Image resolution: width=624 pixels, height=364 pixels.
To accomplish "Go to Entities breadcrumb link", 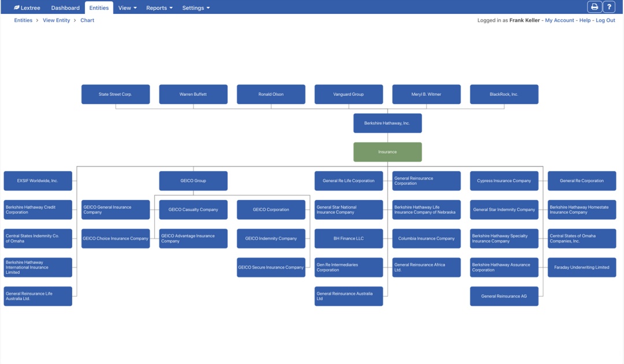I will coord(23,20).
